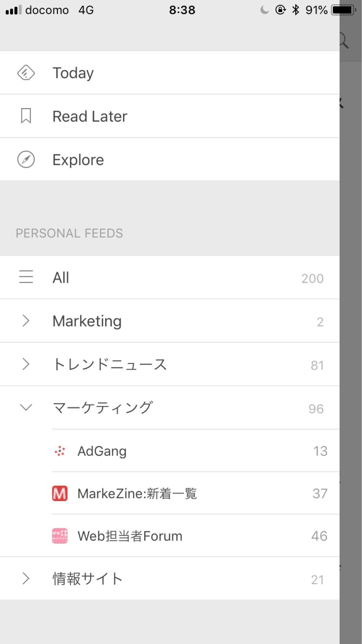
Task: Expand the Marketing feed category
Action: click(26, 321)
